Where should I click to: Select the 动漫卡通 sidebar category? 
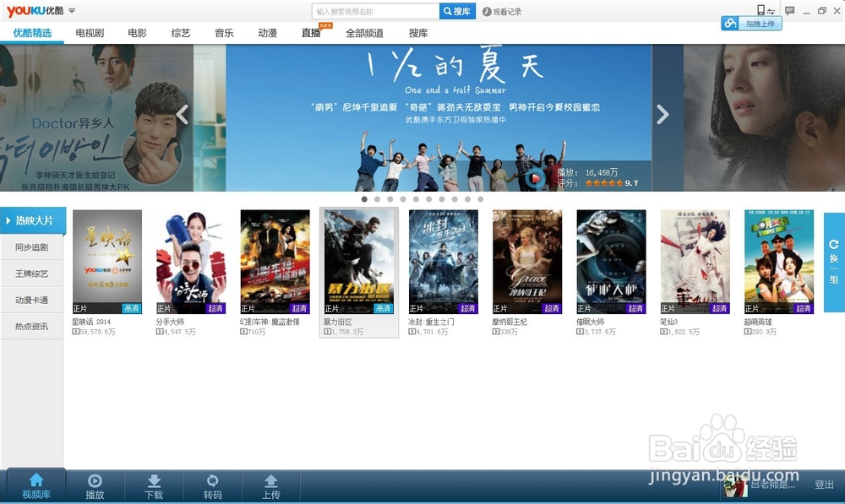tap(31, 300)
